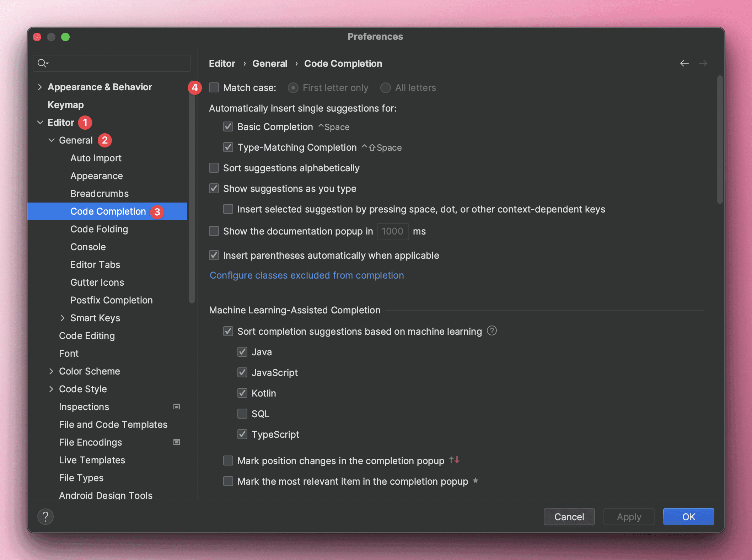Toggle Sort suggestions alphabetically

(x=214, y=168)
